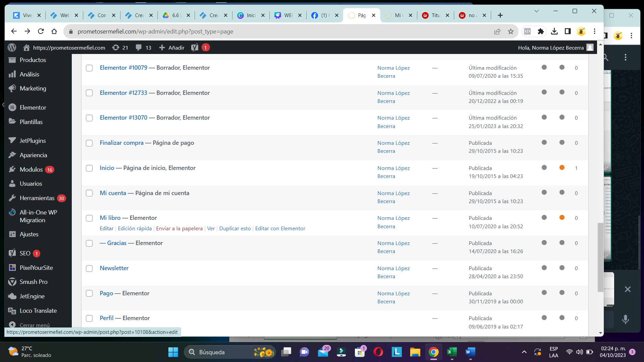
Task: Click the Apariencia brush icon
Action: click(12, 155)
